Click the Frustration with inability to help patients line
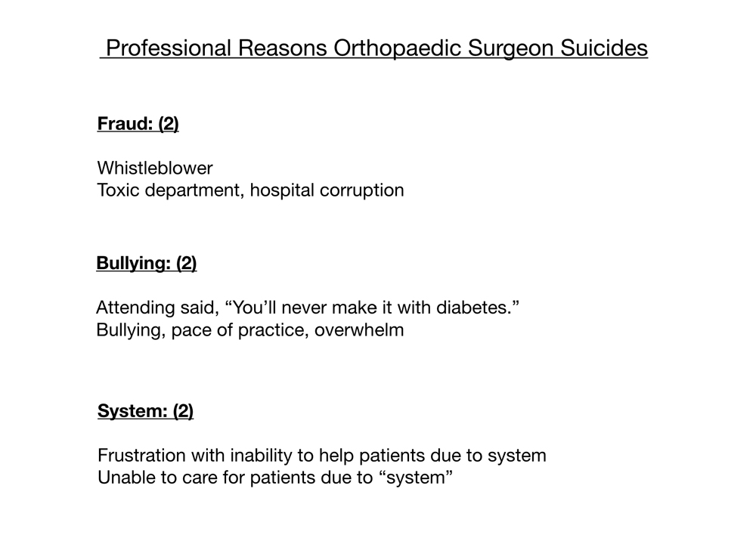Screen dimensions: 756x535 pyautogui.click(x=321, y=456)
